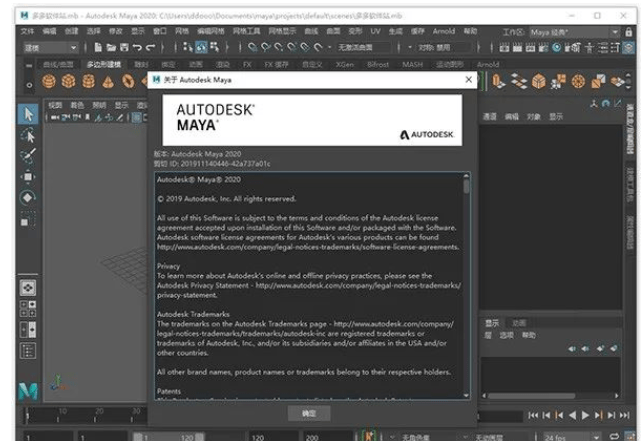The image size is (643, 441).
Task: Toggle snap to curves magnet
Action: coord(266,48)
